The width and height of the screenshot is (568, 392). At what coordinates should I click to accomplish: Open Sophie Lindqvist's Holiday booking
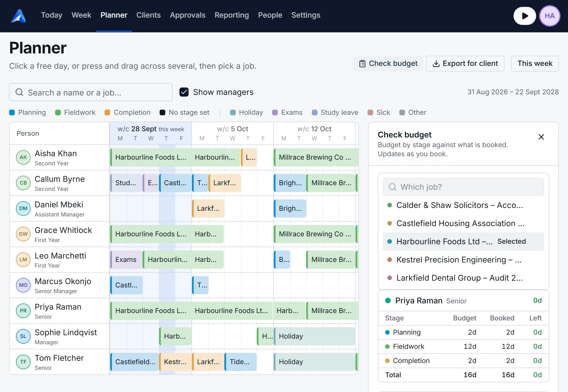[314, 336]
